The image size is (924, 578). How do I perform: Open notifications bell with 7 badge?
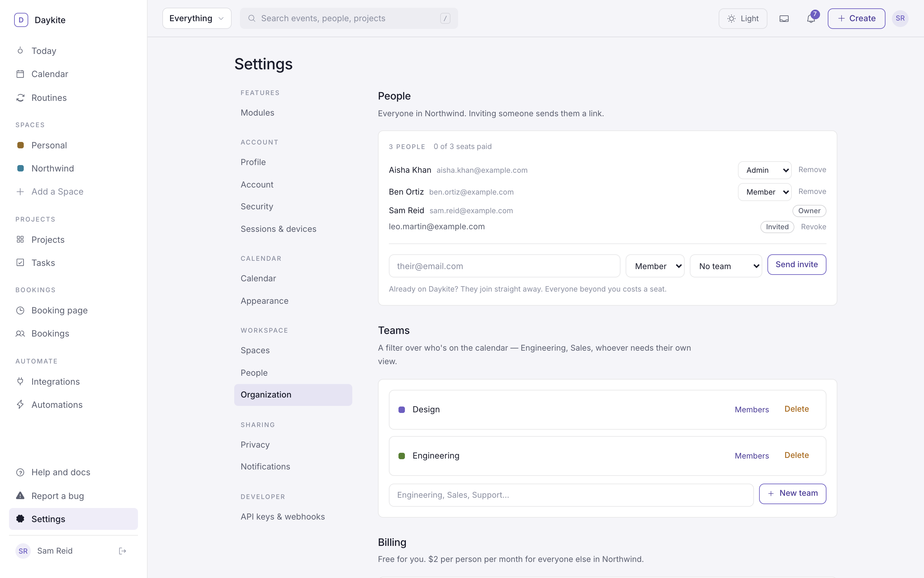[x=811, y=18]
